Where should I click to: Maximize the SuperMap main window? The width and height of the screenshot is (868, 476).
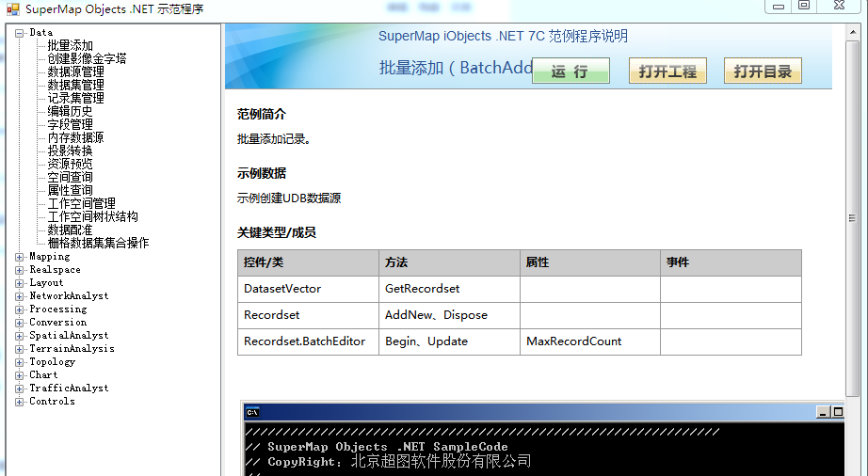coord(804,6)
